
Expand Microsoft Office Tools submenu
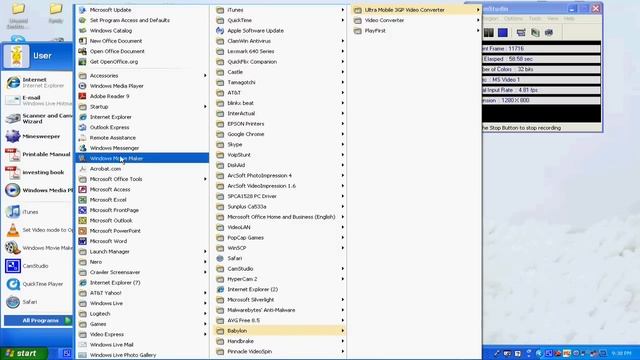[x=142, y=179]
